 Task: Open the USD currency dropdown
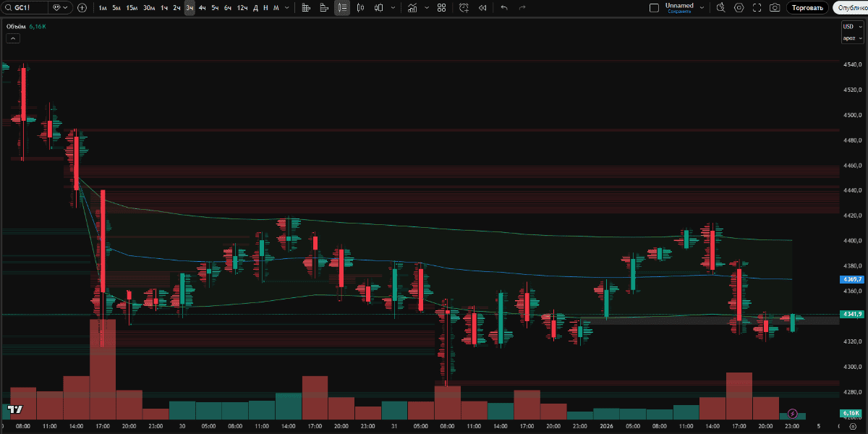pos(851,27)
